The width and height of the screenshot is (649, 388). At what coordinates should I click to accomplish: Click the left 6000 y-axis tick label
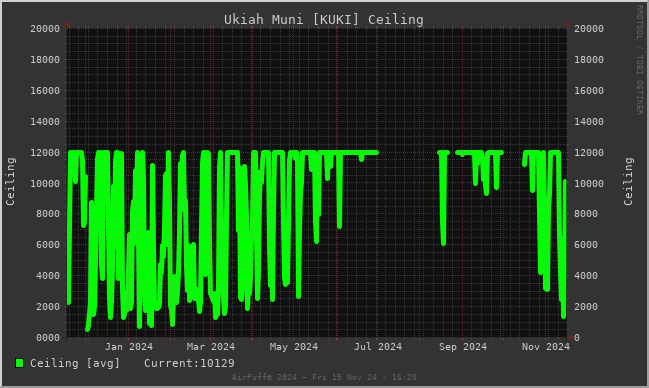pyautogui.click(x=48, y=245)
